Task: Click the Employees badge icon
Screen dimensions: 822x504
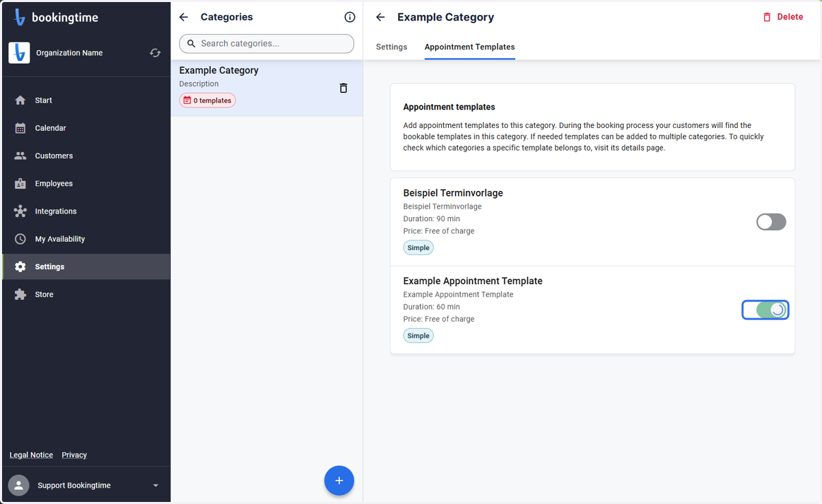Action: pos(21,184)
